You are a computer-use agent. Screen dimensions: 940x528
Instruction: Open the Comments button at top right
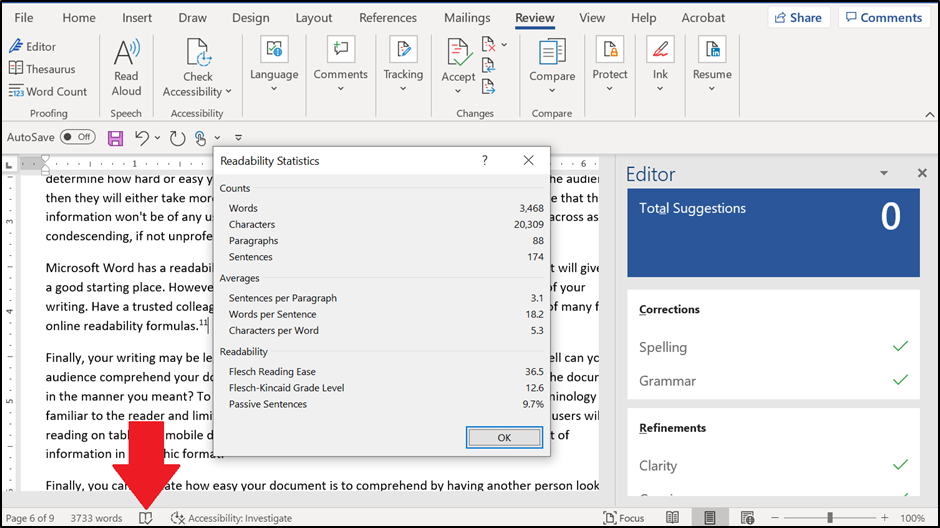coord(884,17)
